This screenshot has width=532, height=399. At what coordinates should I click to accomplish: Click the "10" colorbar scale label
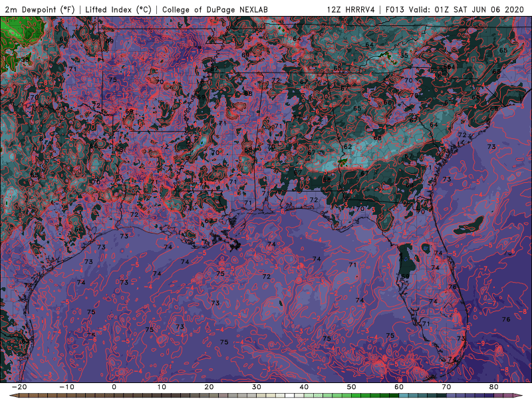[x=162, y=387]
